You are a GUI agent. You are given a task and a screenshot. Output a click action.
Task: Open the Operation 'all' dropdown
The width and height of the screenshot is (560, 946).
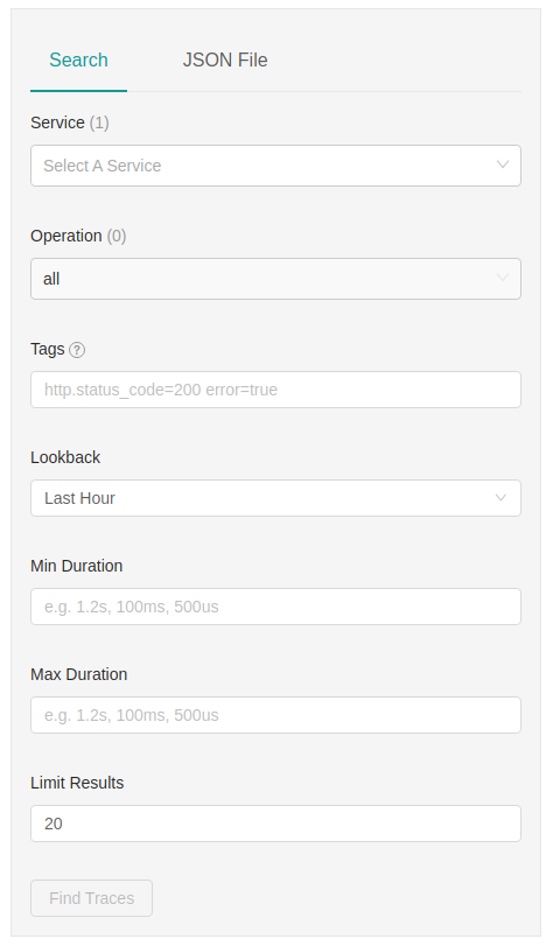[276, 279]
